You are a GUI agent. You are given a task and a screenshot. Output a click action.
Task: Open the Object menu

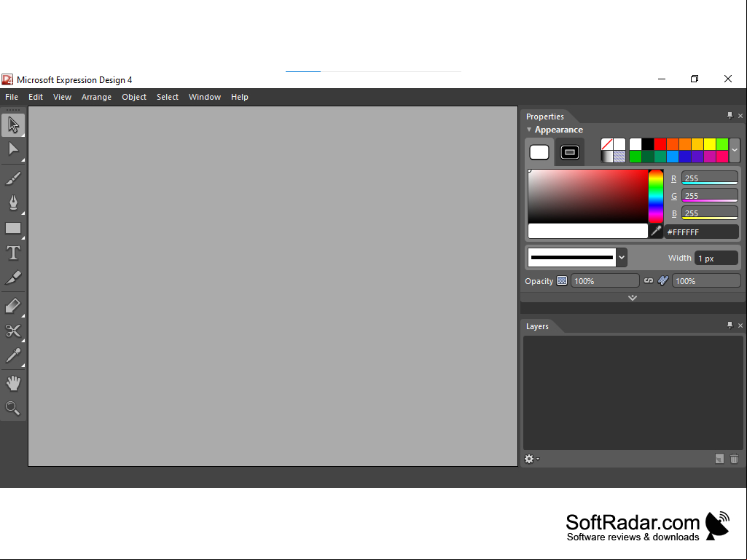pyautogui.click(x=134, y=97)
